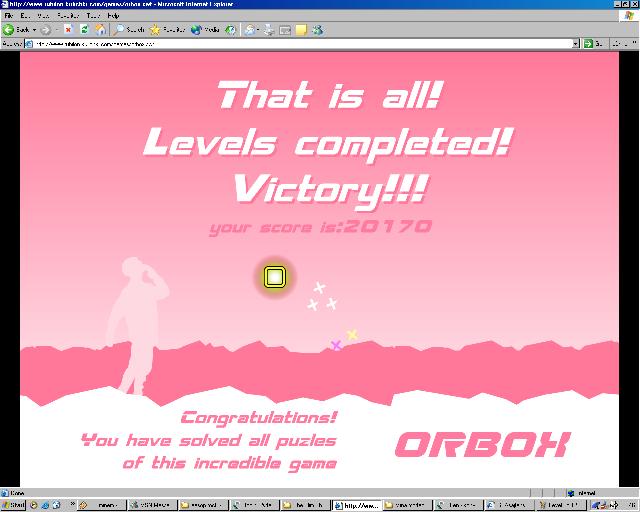
Task: Click the Edit page toolbar icon
Action: [x=285, y=30]
